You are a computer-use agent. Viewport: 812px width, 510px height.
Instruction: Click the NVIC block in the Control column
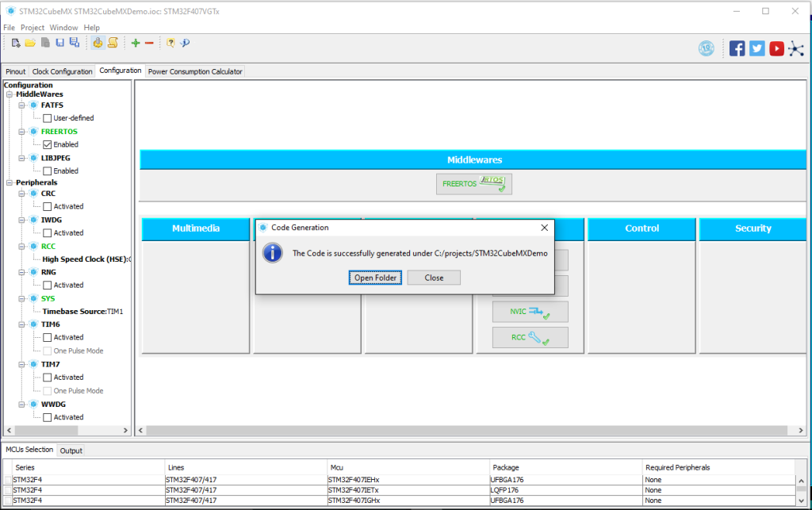(530, 311)
